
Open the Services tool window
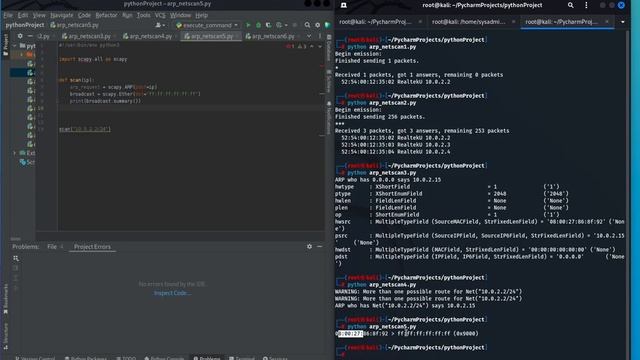coord(275,358)
